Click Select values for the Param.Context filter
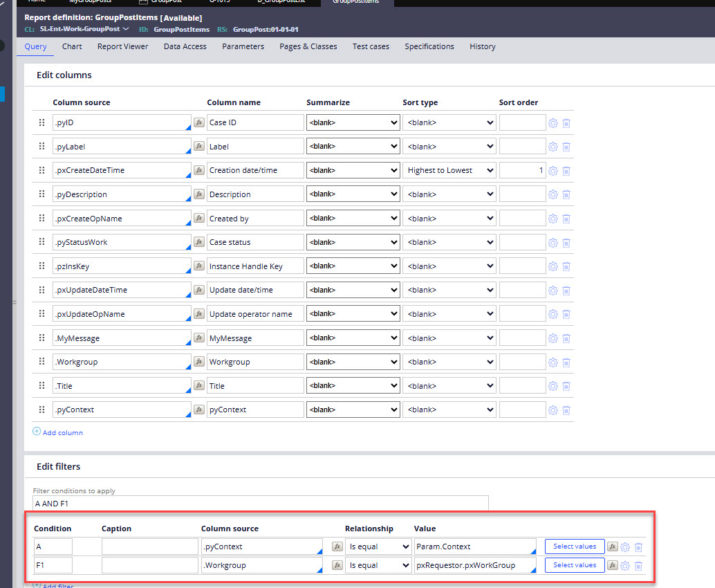 point(575,546)
